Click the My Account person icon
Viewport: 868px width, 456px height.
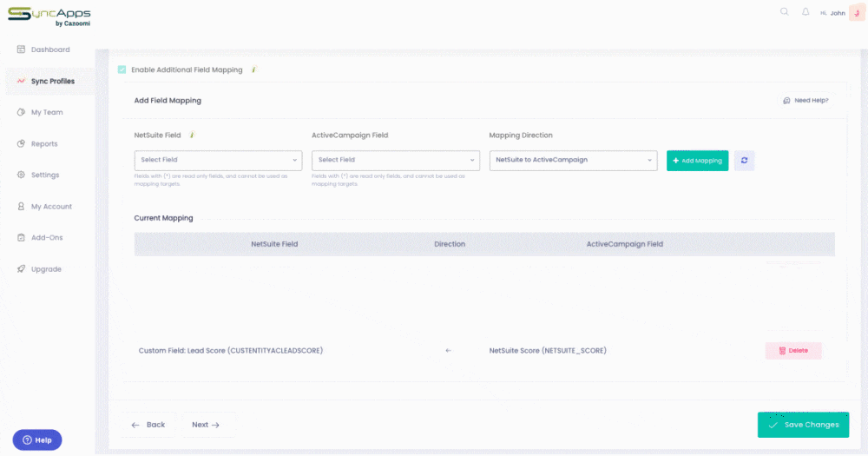(x=21, y=206)
